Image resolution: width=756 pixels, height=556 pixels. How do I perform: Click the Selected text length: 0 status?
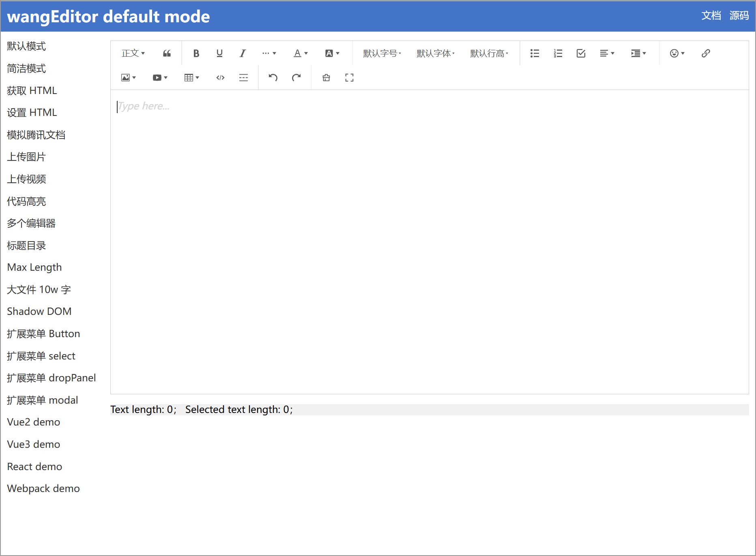pos(239,410)
